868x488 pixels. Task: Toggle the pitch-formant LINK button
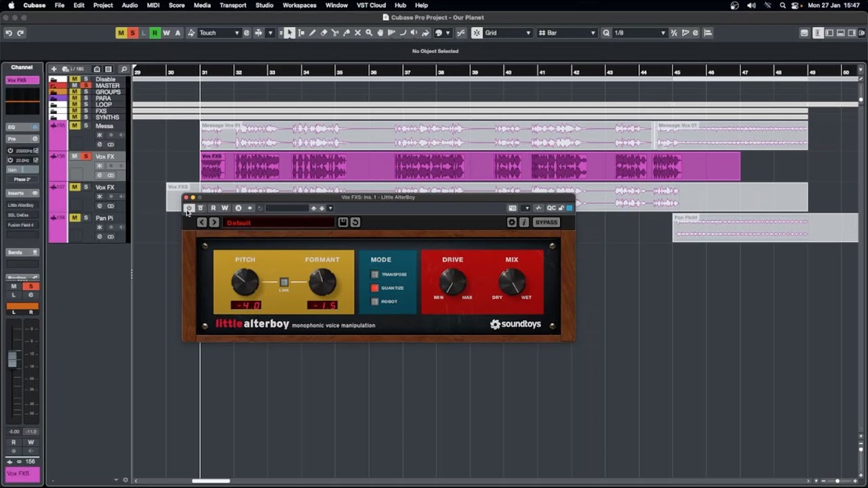pos(284,283)
